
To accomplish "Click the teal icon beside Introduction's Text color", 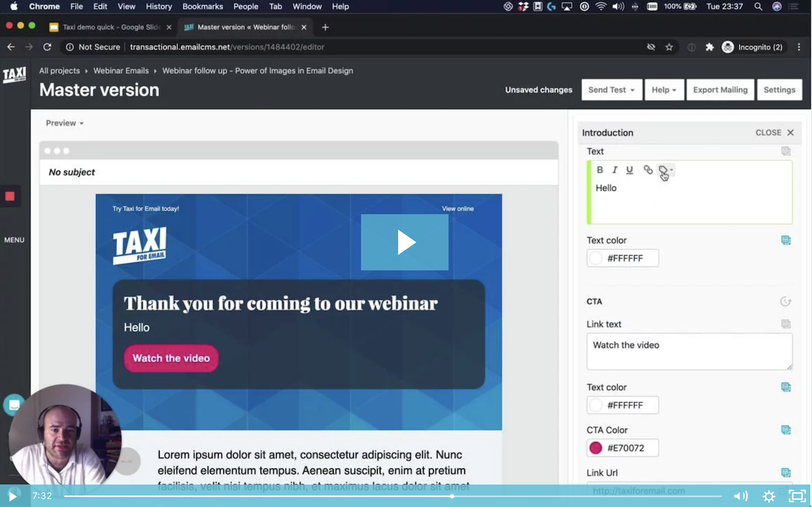I will pyautogui.click(x=786, y=240).
